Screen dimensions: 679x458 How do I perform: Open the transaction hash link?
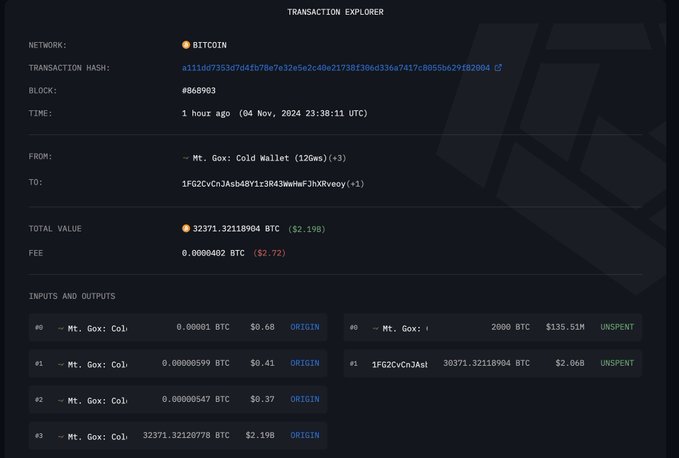pyautogui.click(x=336, y=68)
